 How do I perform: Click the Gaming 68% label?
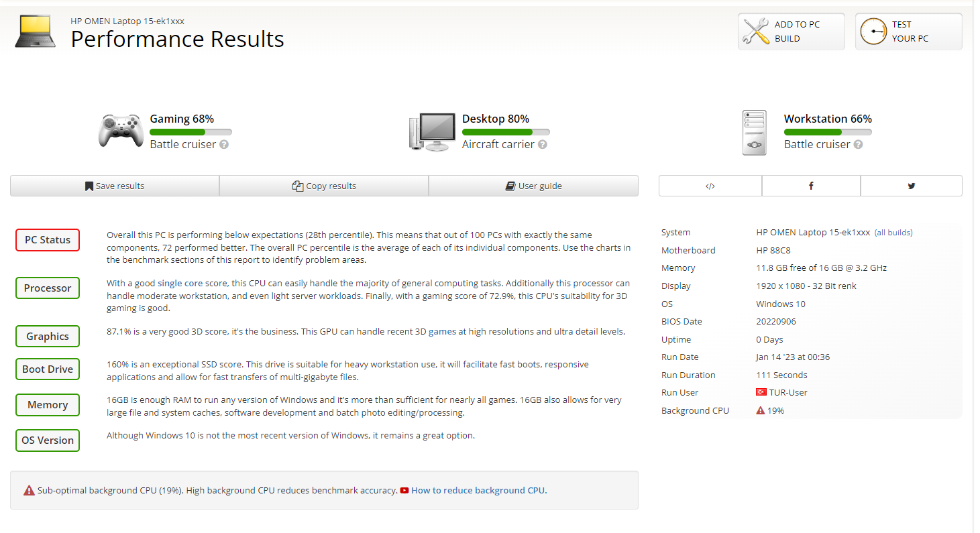coord(182,119)
